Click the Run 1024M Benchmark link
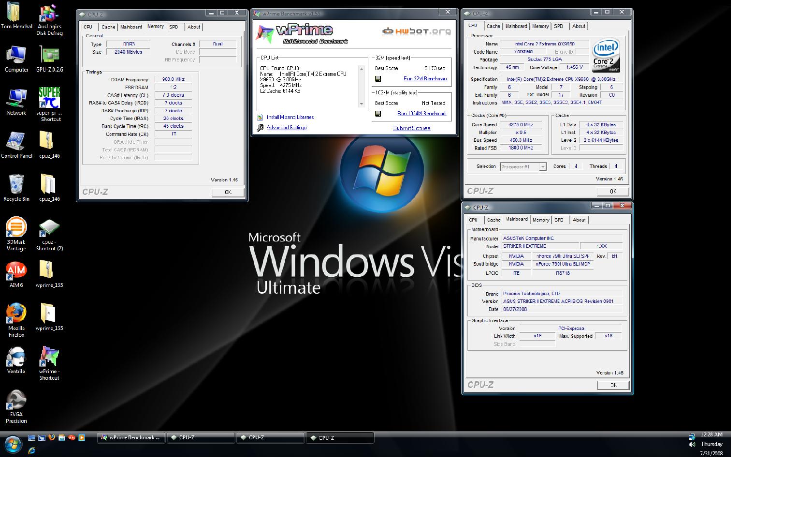Screen dimensions: 812x508 422,114
